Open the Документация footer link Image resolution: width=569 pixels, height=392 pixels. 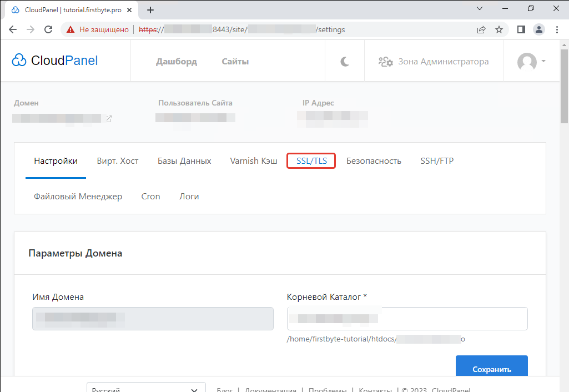(270, 389)
